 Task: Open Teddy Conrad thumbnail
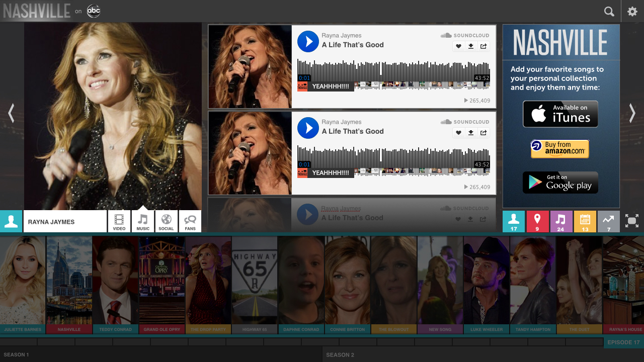(x=115, y=285)
